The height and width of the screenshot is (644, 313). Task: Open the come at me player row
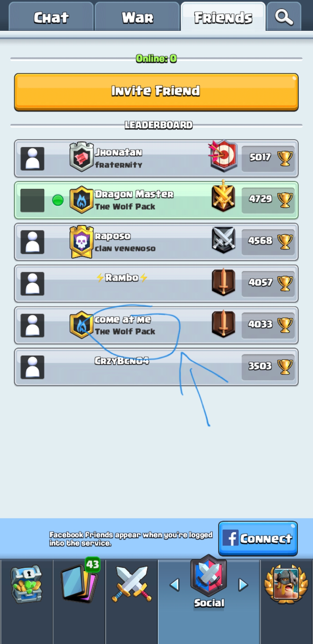coord(156,325)
